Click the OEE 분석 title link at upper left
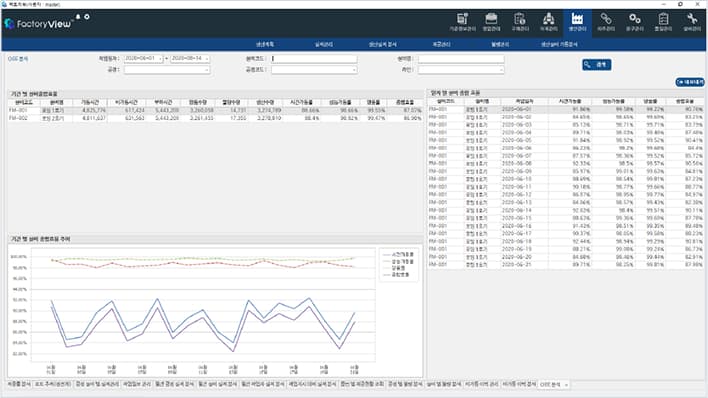The width and height of the screenshot is (708, 398). (18, 59)
